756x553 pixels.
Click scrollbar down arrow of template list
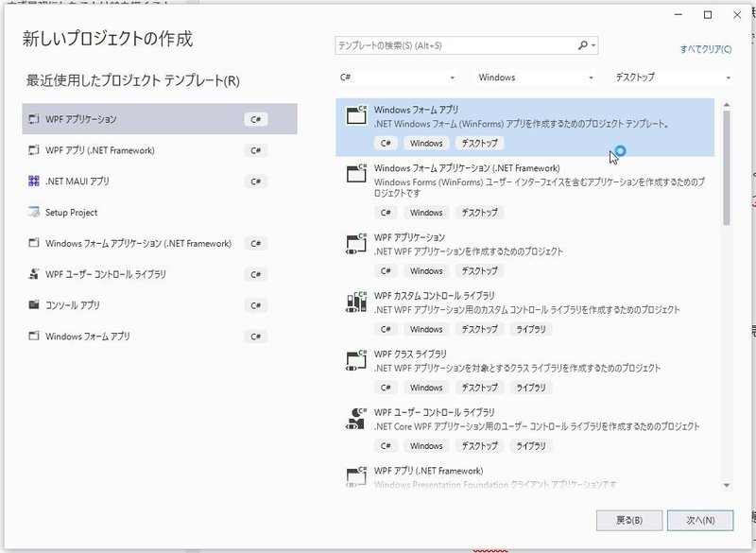tap(727, 486)
